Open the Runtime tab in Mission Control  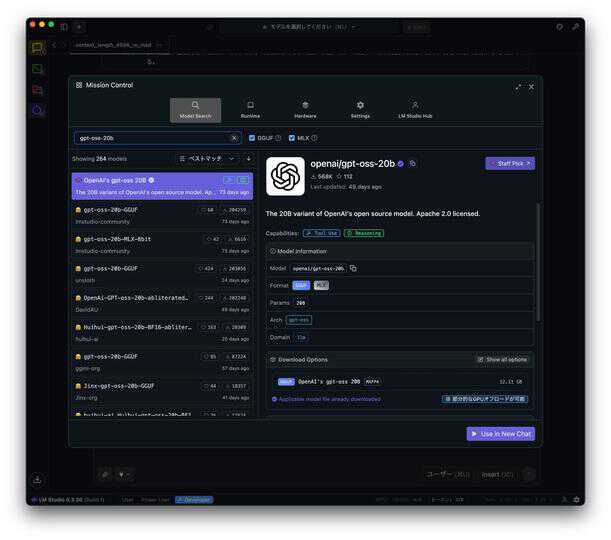250,109
